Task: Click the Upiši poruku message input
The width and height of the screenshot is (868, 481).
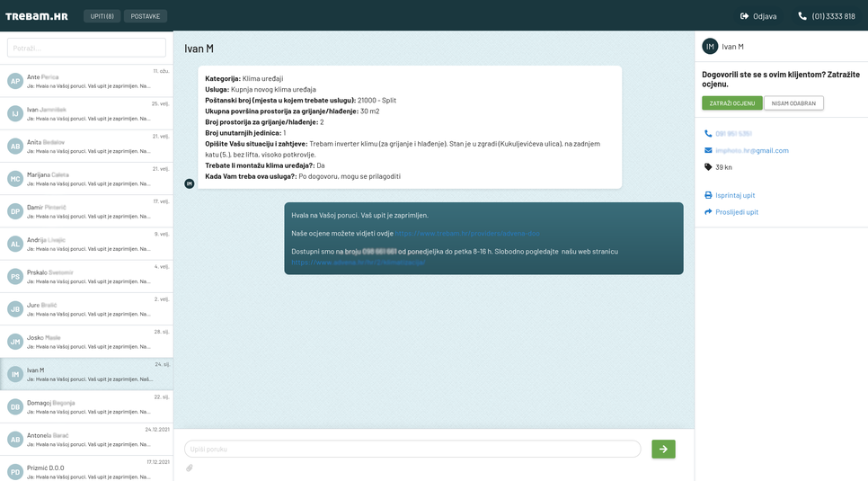Action: 412,449
